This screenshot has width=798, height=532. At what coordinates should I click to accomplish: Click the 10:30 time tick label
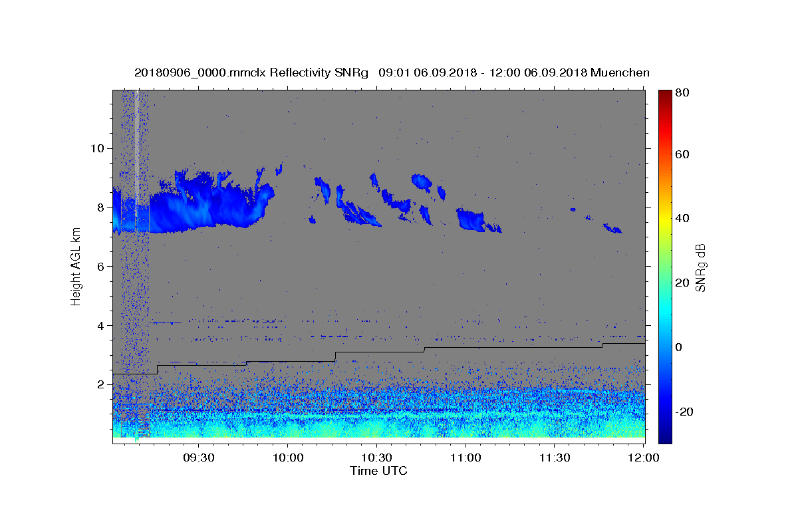(376, 458)
